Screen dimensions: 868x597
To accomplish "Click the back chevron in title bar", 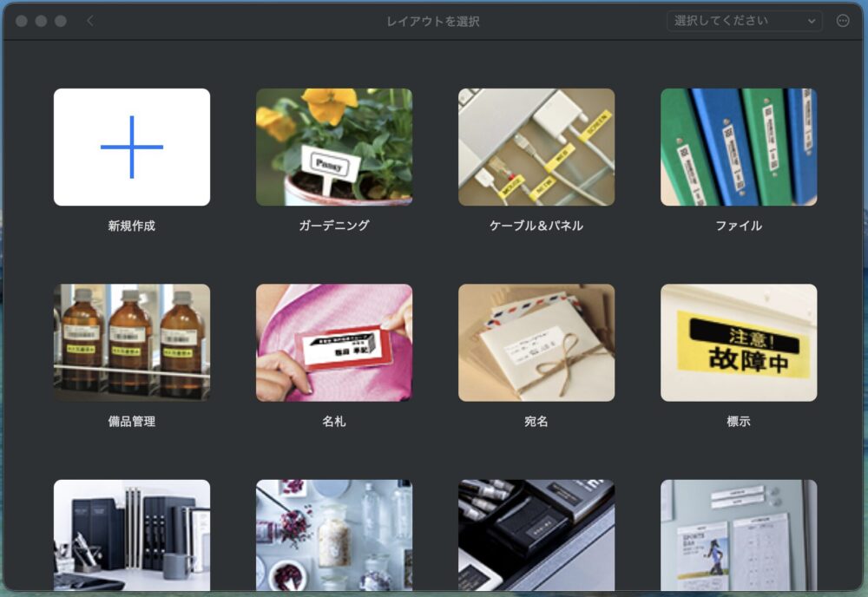I will 90,21.
